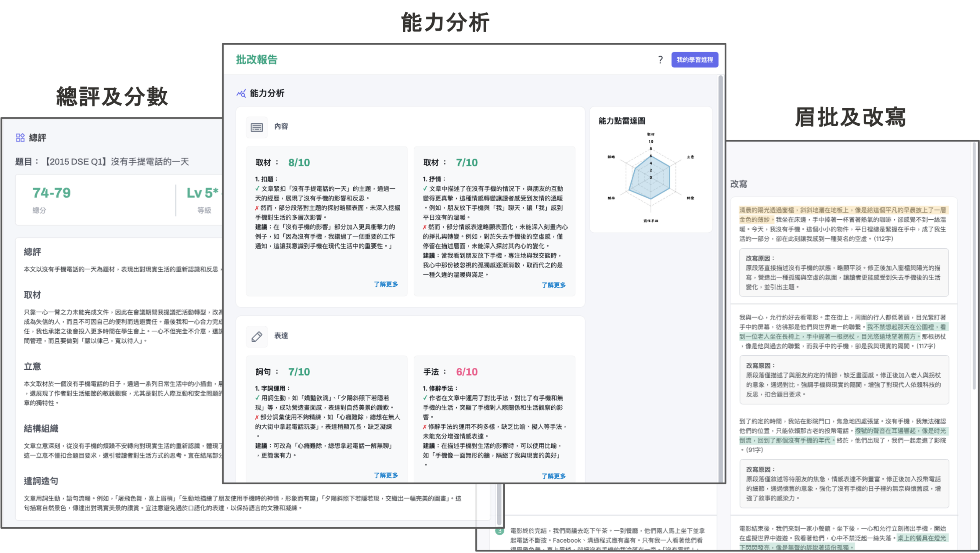Click the 總評 grid icon
980x553 pixels.
point(20,138)
